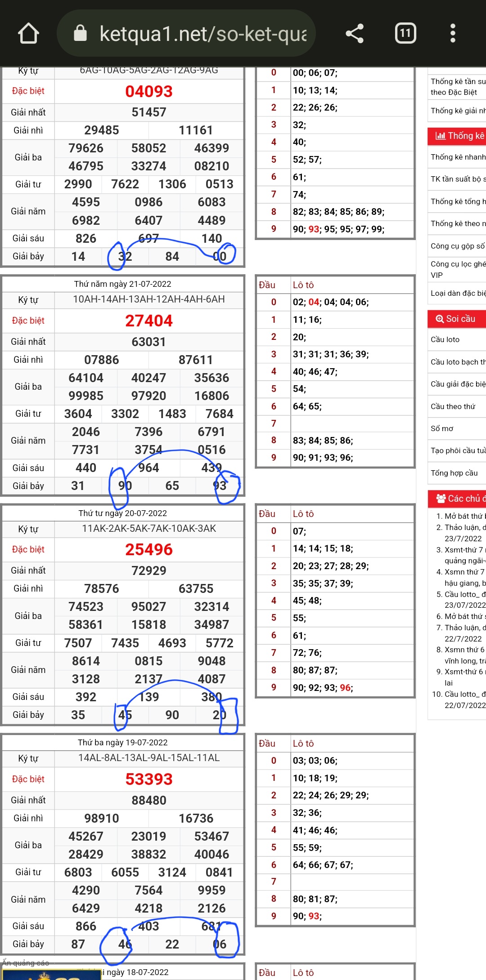Select loto row 20; 23; 27; 28; 29
This screenshot has height=980, width=486.
[x=331, y=566]
